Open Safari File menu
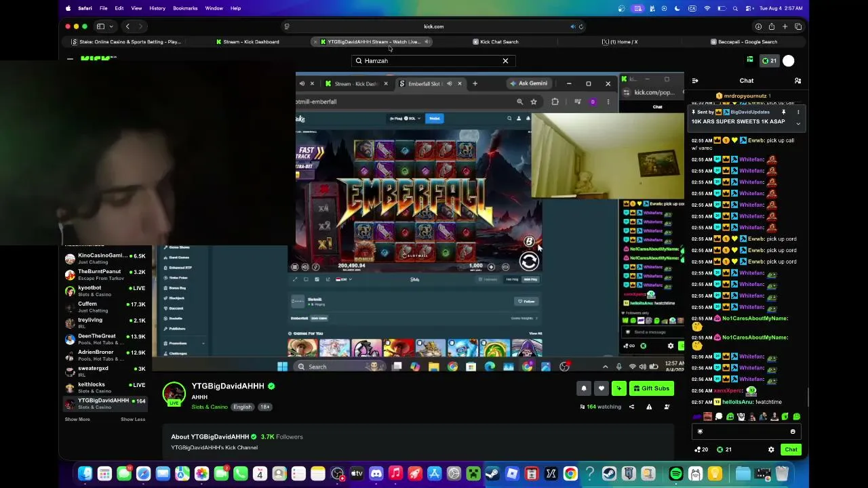 pos(103,8)
